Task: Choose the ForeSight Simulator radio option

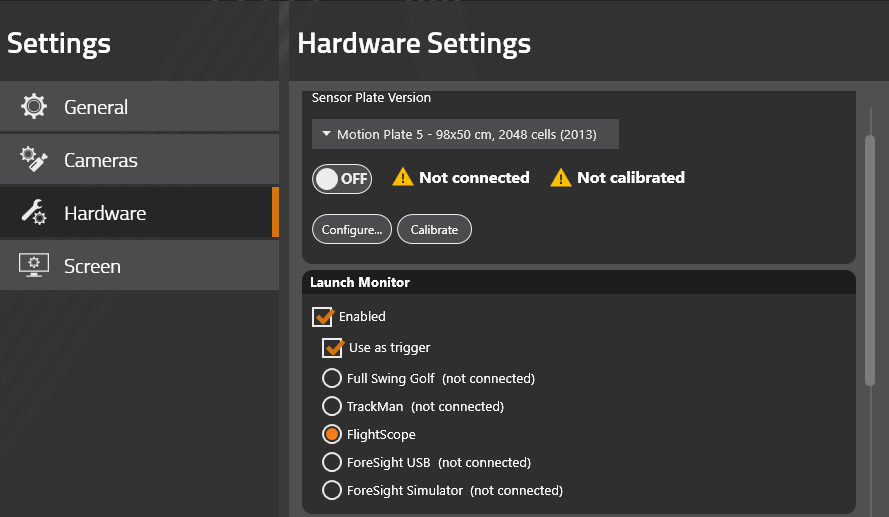Action: (x=332, y=490)
